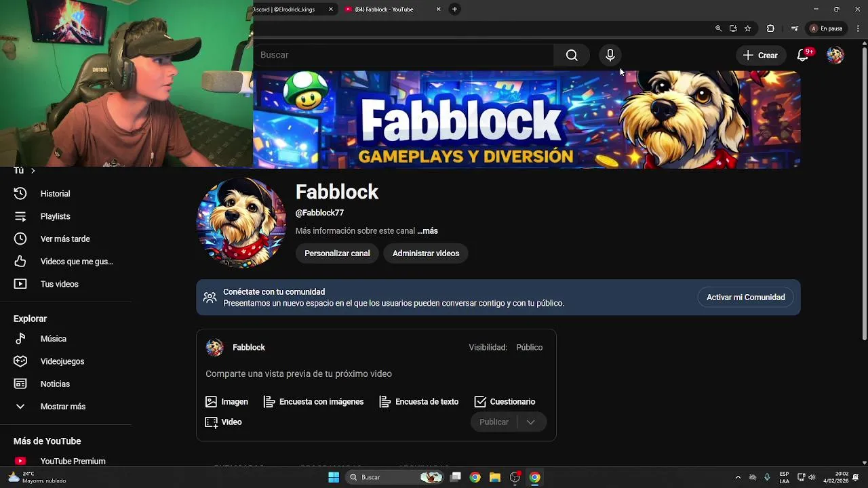Bookmark this page with the star icon
The height and width of the screenshot is (488, 868).
click(x=748, y=28)
